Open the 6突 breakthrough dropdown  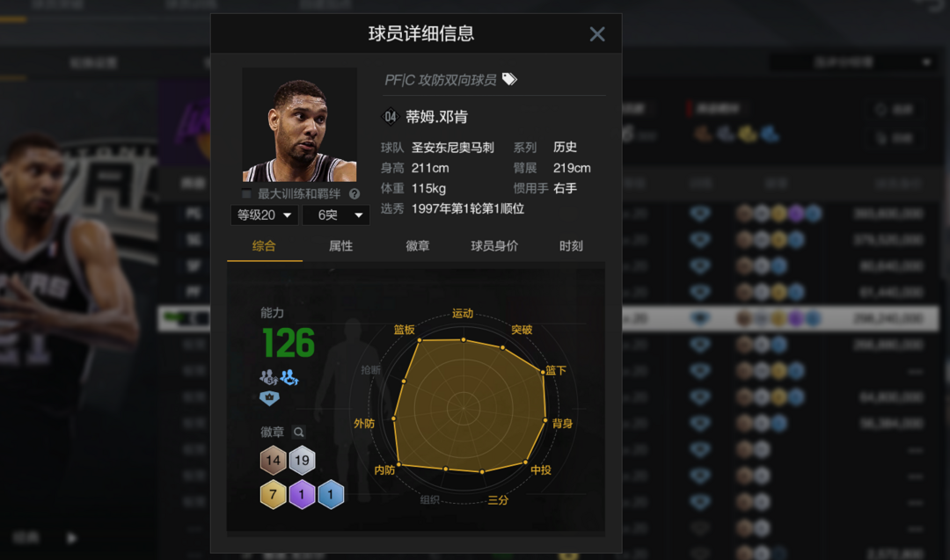[336, 215]
